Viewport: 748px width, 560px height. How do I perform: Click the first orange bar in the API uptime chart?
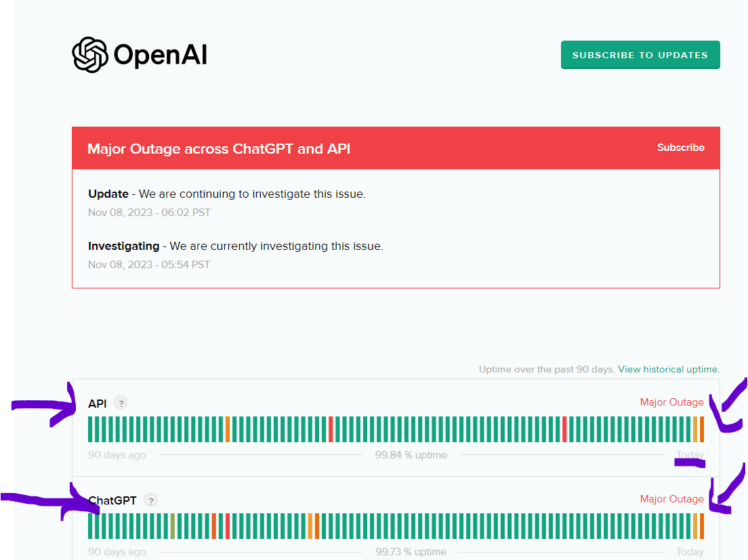pos(228,429)
